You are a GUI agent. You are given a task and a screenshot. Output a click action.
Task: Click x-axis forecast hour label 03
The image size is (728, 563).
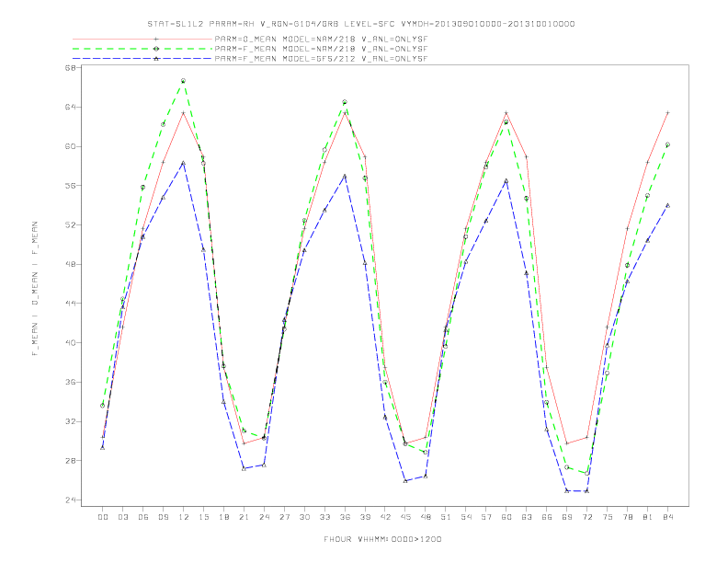(122, 517)
